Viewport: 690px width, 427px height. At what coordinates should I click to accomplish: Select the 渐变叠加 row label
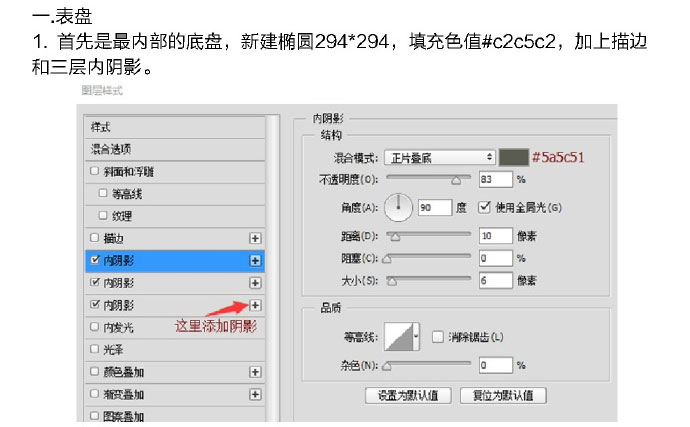point(124,394)
